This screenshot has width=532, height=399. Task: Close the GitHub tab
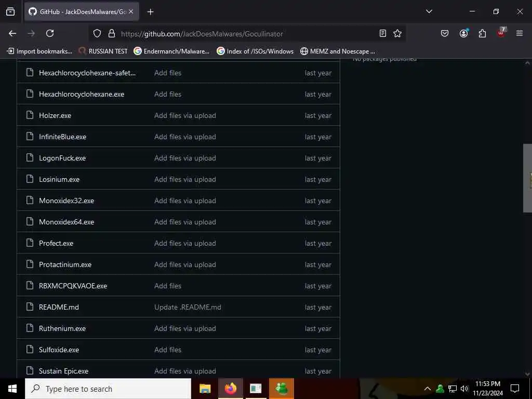[x=131, y=11]
